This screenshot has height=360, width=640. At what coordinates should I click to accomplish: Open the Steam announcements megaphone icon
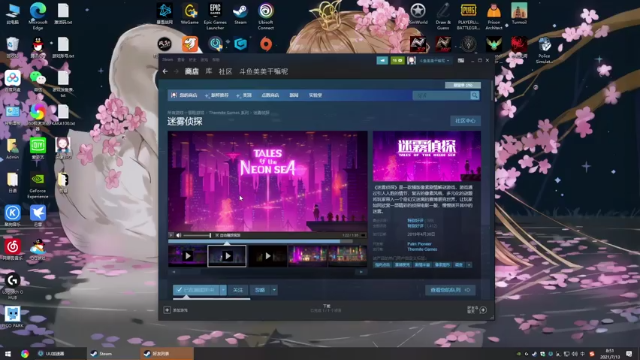382,60
